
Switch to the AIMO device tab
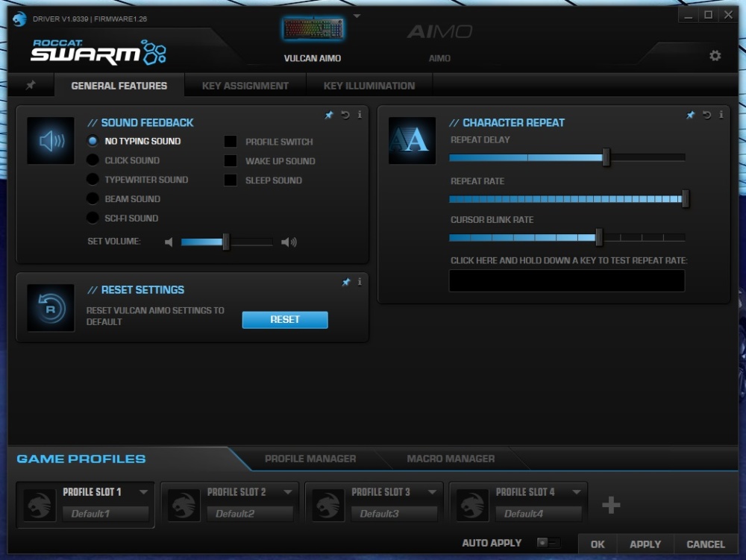tap(439, 43)
